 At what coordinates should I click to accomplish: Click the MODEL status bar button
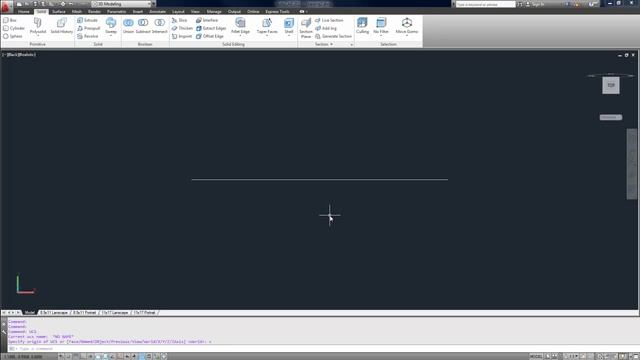coord(536,356)
